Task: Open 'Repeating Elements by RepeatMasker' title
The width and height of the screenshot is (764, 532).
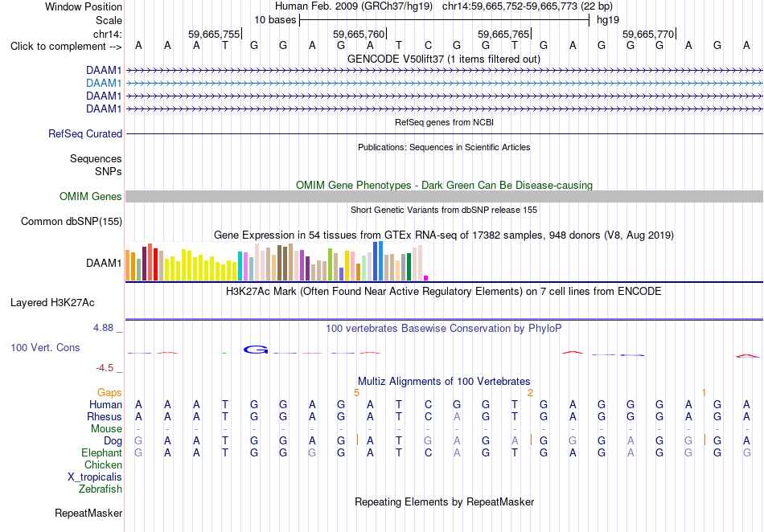Action: [x=444, y=501]
